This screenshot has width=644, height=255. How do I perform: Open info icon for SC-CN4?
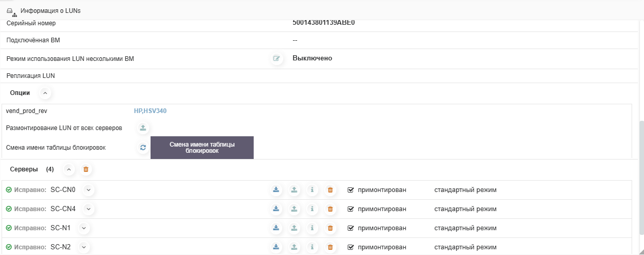[311, 209]
